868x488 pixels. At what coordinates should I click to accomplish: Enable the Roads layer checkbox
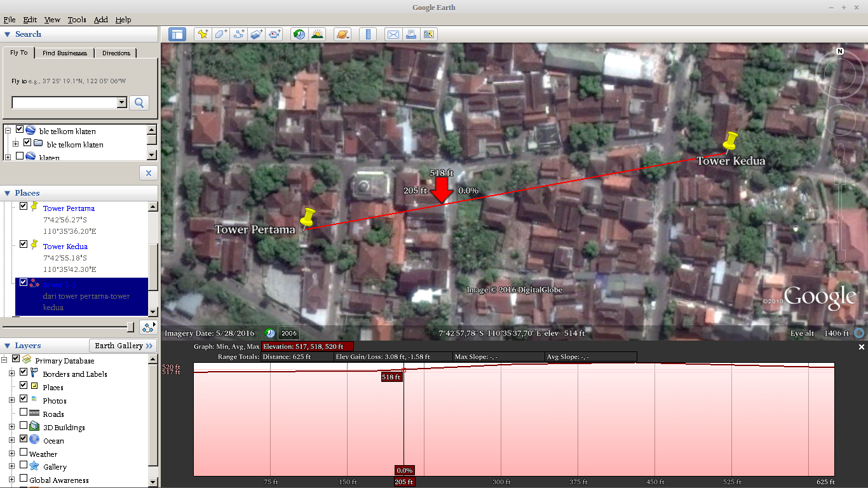click(x=24, y=412)
